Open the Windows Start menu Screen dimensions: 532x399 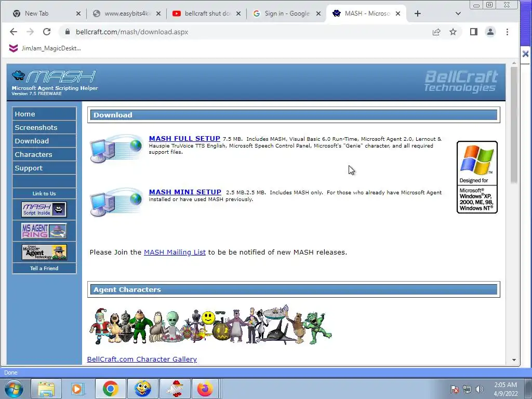coord(14,389)
